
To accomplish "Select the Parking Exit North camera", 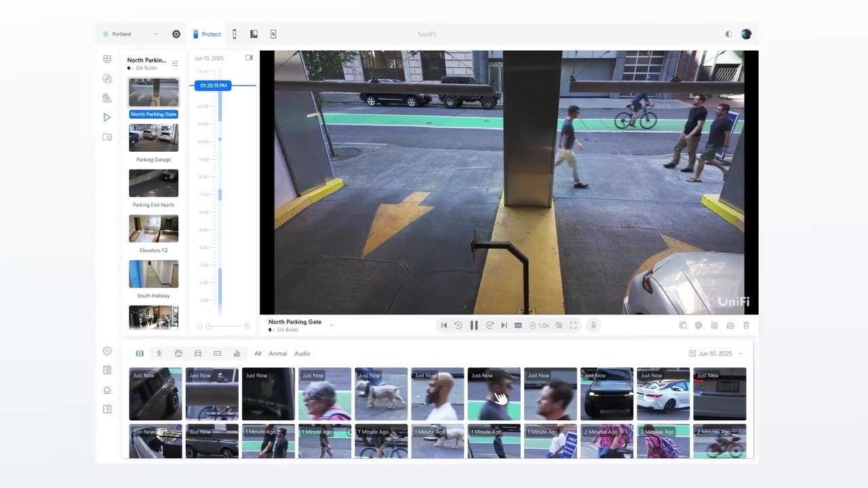I will point(154,183).
